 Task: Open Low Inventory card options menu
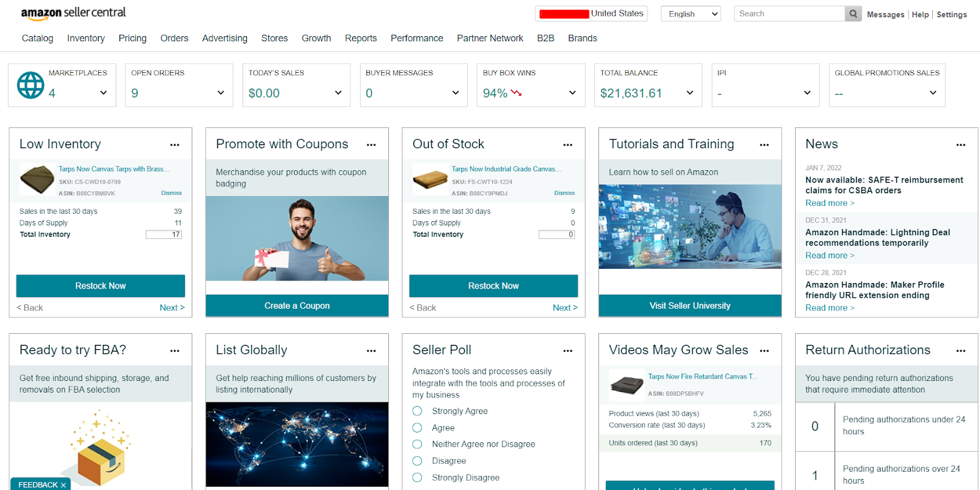[175, 145]
